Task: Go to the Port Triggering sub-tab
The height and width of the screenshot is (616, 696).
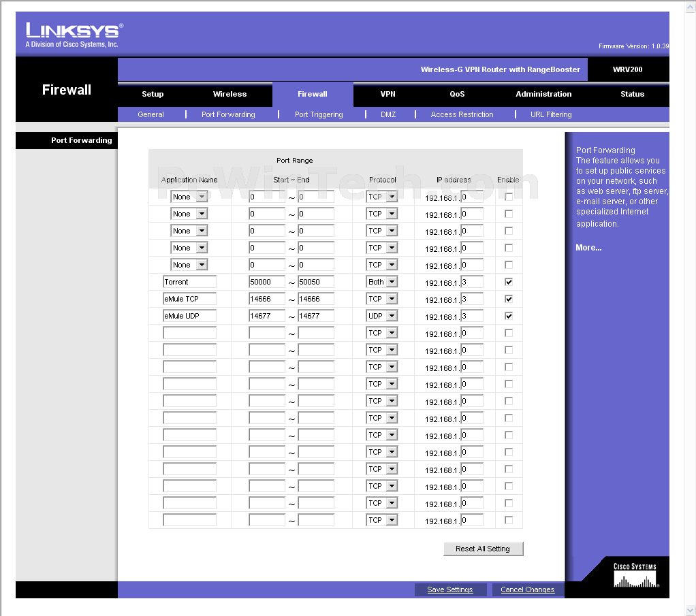Action: tap(319, 114)
